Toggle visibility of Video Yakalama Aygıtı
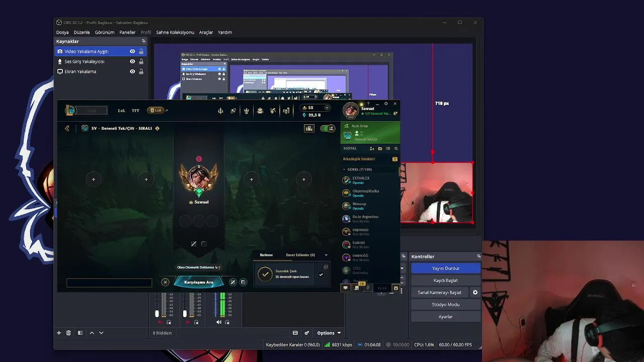644x362 pixels. 132,51
